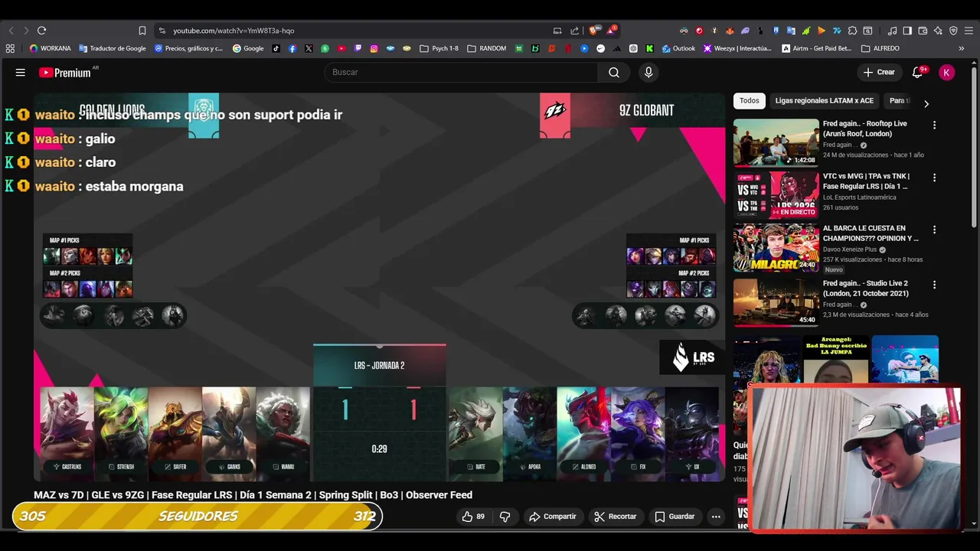The image size is (980, 551).
Task: Open the TikTok bookmark
Action: point(276,48)
